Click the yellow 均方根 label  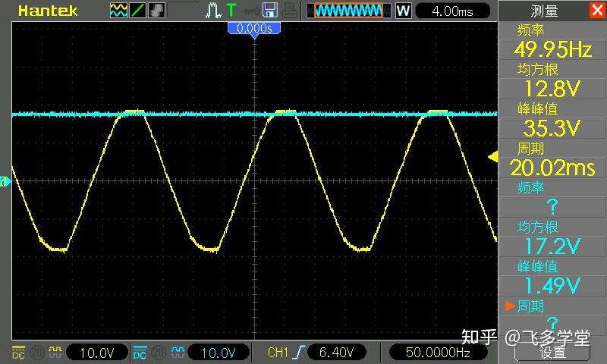[538, 70]
